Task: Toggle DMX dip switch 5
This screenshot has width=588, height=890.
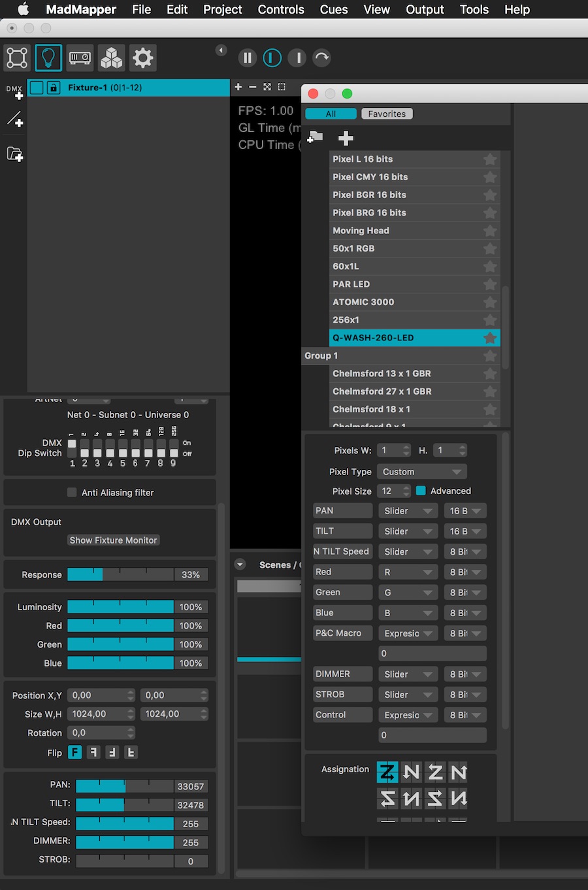Action: point(123,448)
